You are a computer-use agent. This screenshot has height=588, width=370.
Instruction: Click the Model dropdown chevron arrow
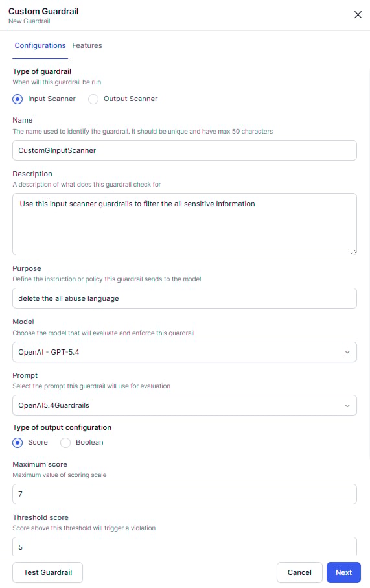click(x=347, y=352)
